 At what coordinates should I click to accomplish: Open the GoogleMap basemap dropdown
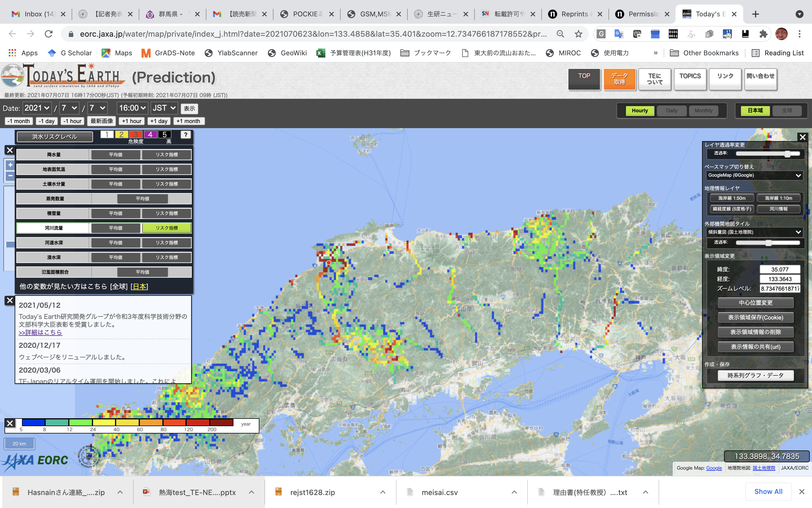click(x=754, y=175)
